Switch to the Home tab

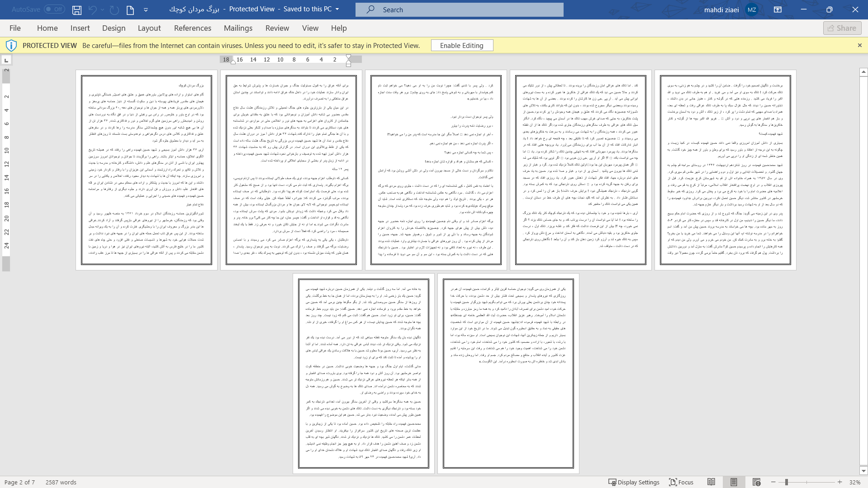(47, 28)
